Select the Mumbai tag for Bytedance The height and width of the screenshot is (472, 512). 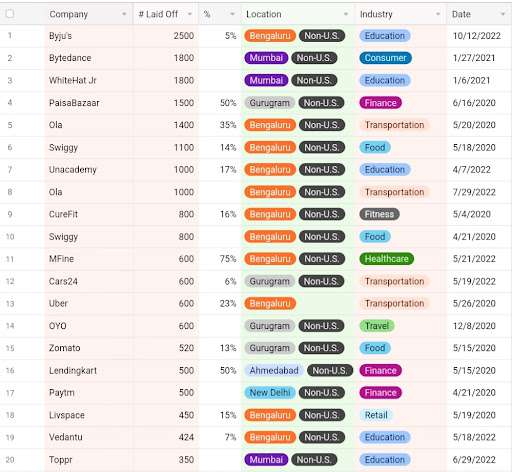266,58
